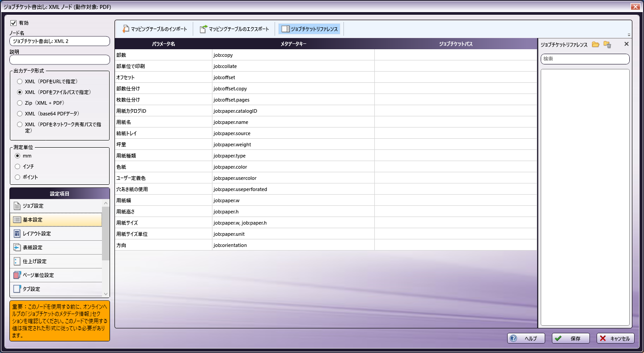This screenshot has width=644, height=353.
Task: Click job:paper.name metadata key
Action: pyautogui.click(x=293, y=122)
